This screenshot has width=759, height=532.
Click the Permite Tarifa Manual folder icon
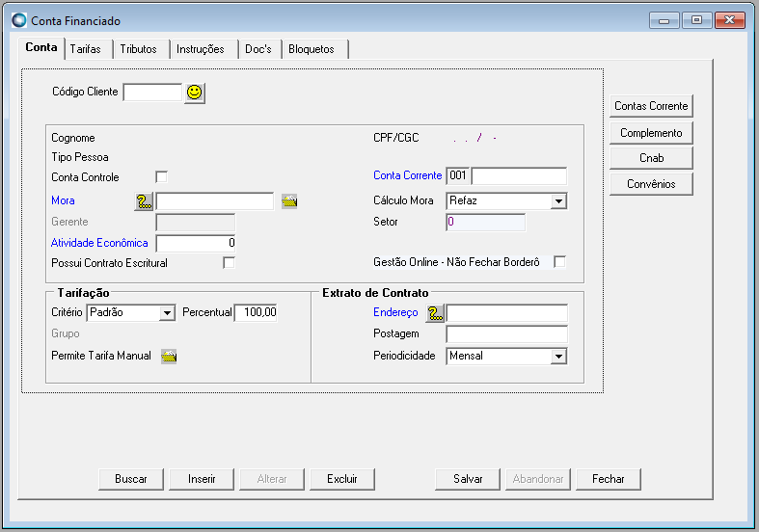pos(169,357)
